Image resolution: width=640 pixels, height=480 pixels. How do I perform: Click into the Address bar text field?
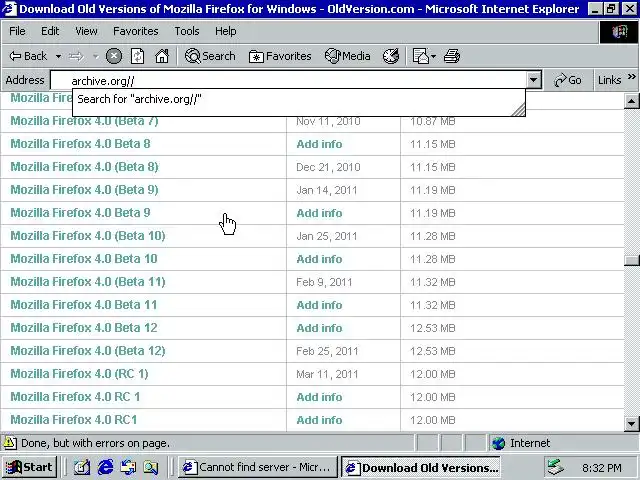click(x=289, y=80)
